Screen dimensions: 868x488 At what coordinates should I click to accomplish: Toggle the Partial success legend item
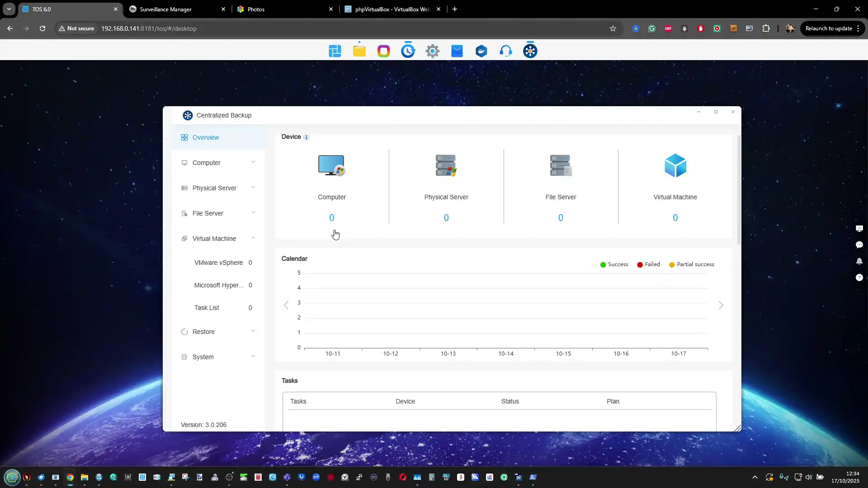coord(691,264)
